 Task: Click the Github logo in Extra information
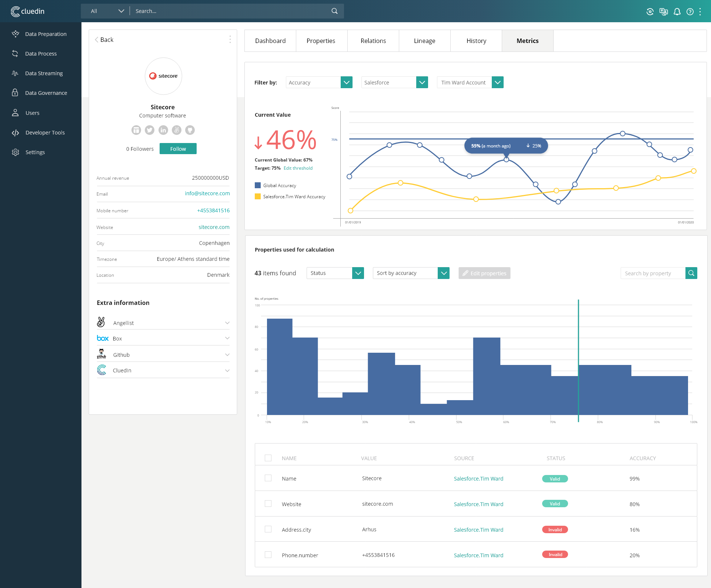click(101, 354)
